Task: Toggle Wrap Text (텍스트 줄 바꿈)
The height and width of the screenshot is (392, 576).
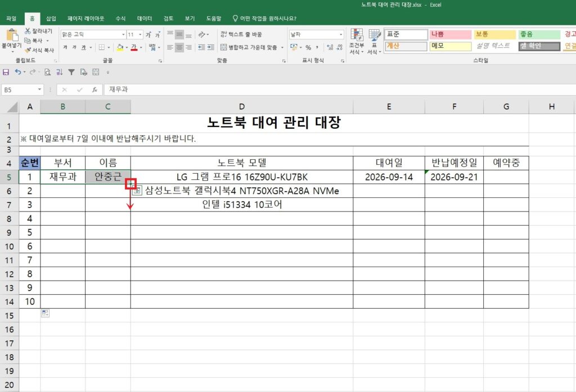Action: [241, 34]
